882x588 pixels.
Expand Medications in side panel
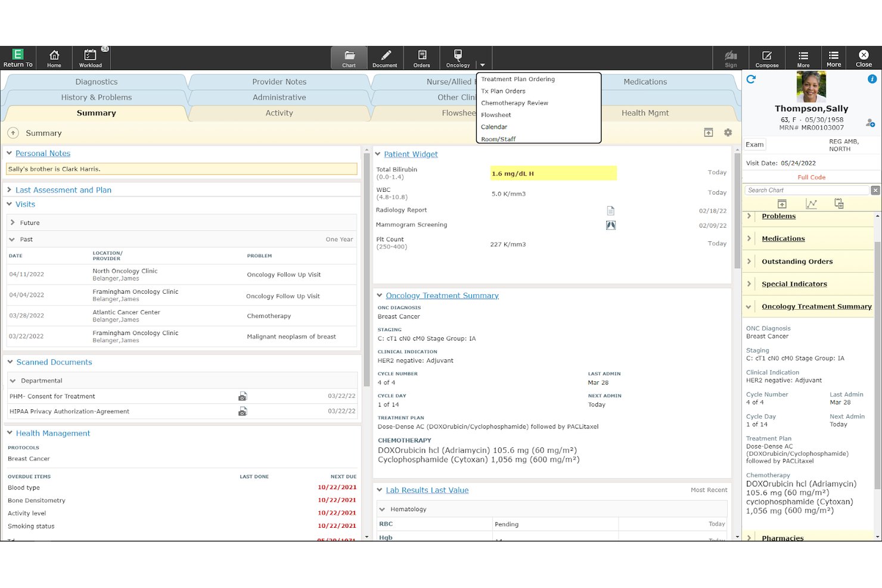(x=749, y=238)
